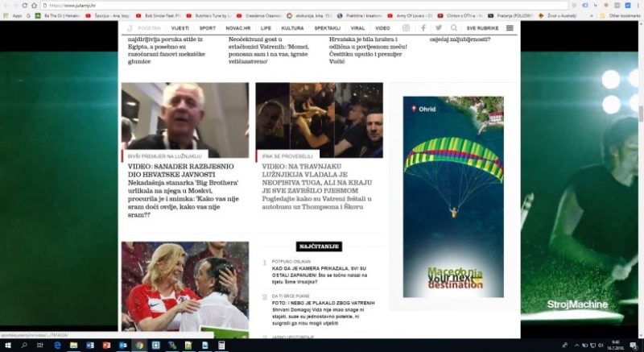The width and height of the screenshot is (644, 352).
Task: Open Word from the taskbar
Action: (90, 346)
